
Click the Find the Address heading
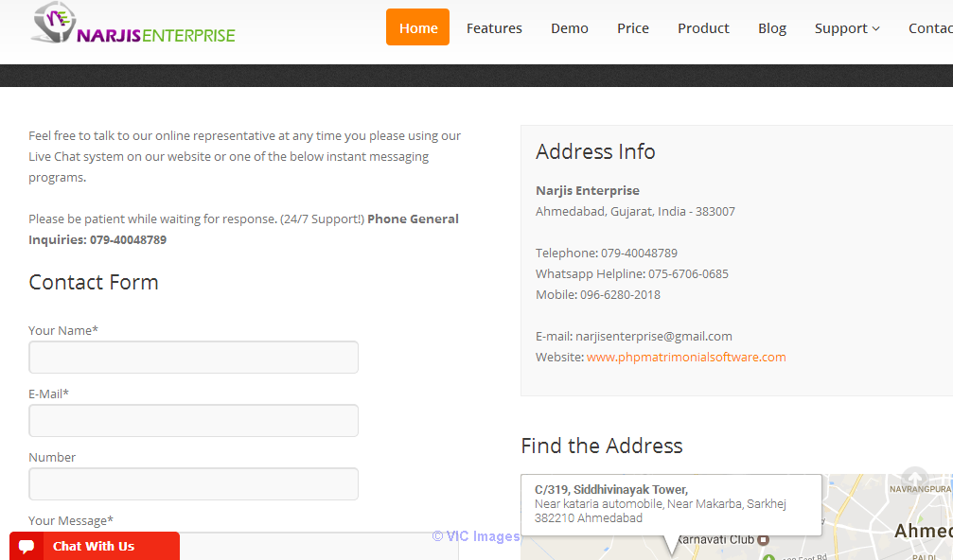pyautogui.click(x=602, y=446)
